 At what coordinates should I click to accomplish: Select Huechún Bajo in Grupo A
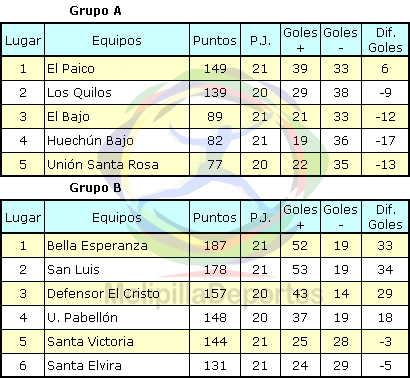pyautogui.click(x=90, y=140)
